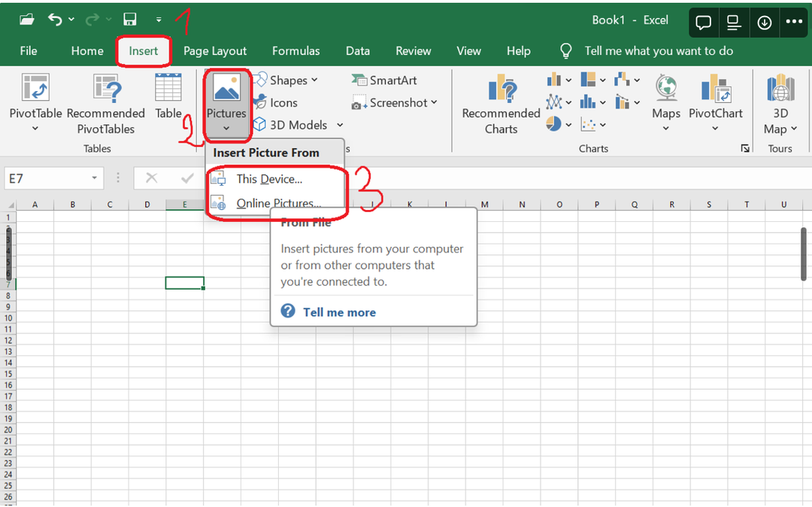Click the Tell me more link
Image resolution: width=812 pixels, height=507 pixels.
click(x=339, y=312)
